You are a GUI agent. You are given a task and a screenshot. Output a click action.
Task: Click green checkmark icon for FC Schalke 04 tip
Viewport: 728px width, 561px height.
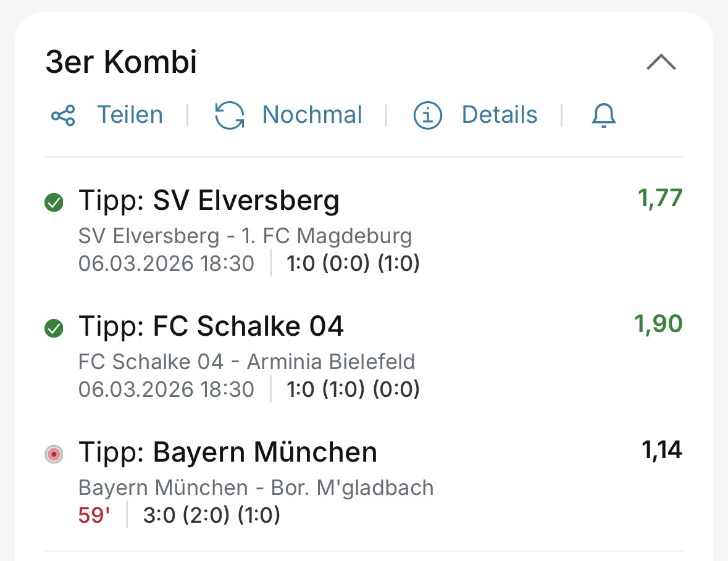(54, 329)
